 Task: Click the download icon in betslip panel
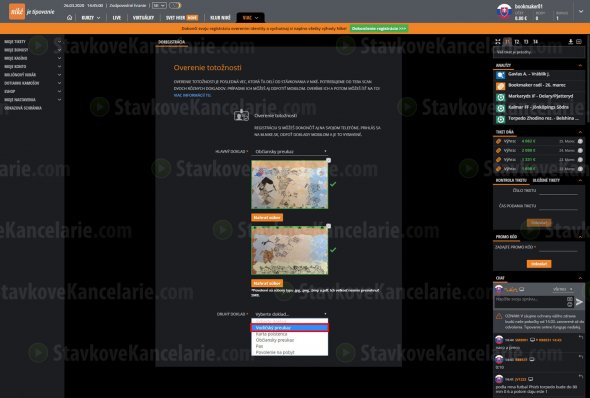pos(570,42)
